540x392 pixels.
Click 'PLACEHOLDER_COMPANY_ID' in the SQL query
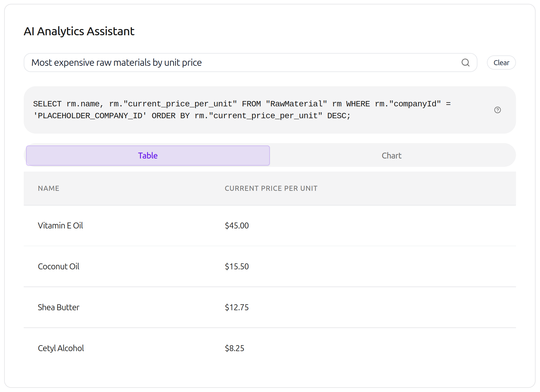pos(90,116)
